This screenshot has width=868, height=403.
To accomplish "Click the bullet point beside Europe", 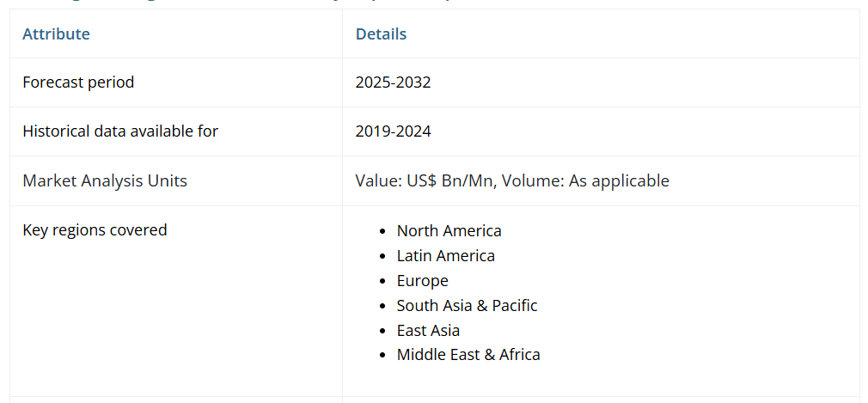I will [383, 281].
